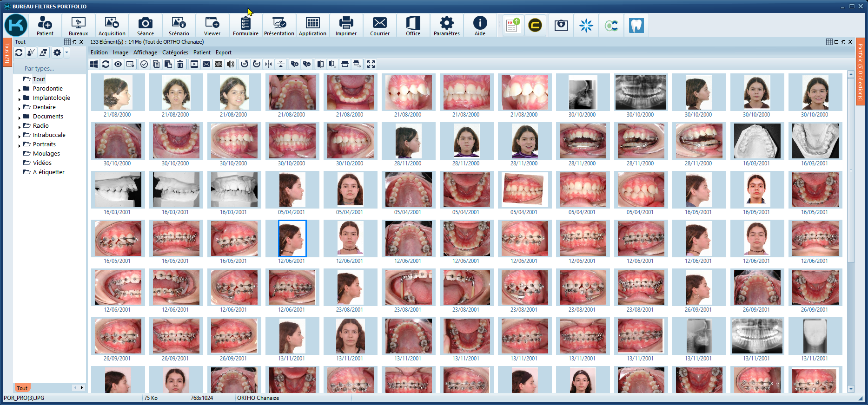Open the dropdown arrow beside the panel gear
The height and width of the screenshot is (405, 868).
click(66, 52)
